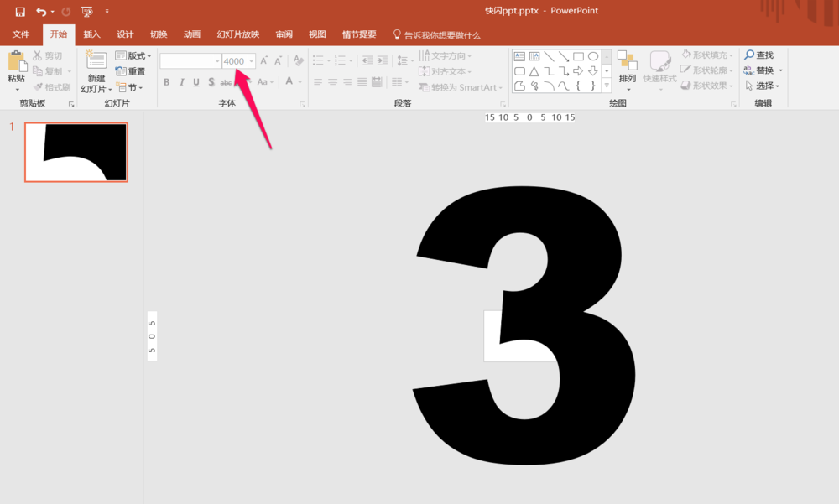
Task: Switch to the 设计 tab
Action: (125, 34)
